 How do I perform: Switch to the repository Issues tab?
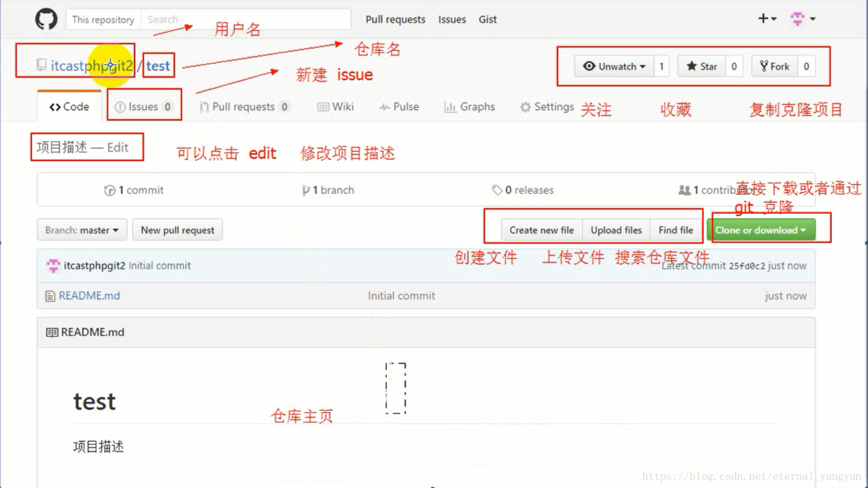pos(144,107)
